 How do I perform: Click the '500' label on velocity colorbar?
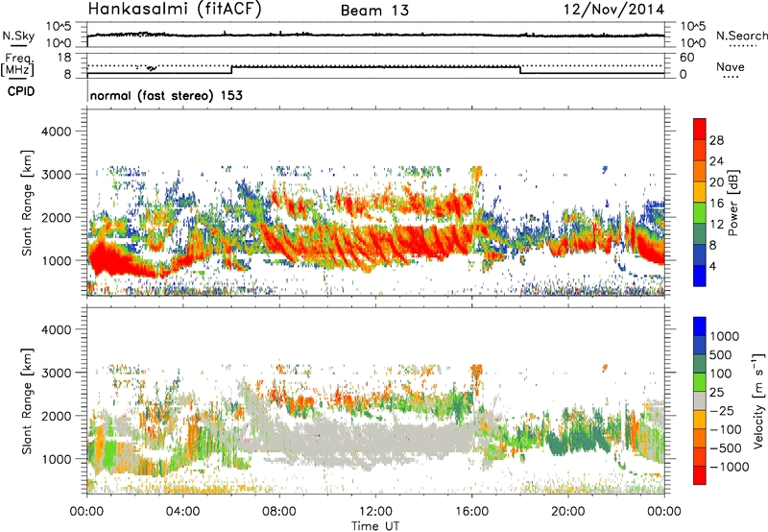[x=721, y=354]
